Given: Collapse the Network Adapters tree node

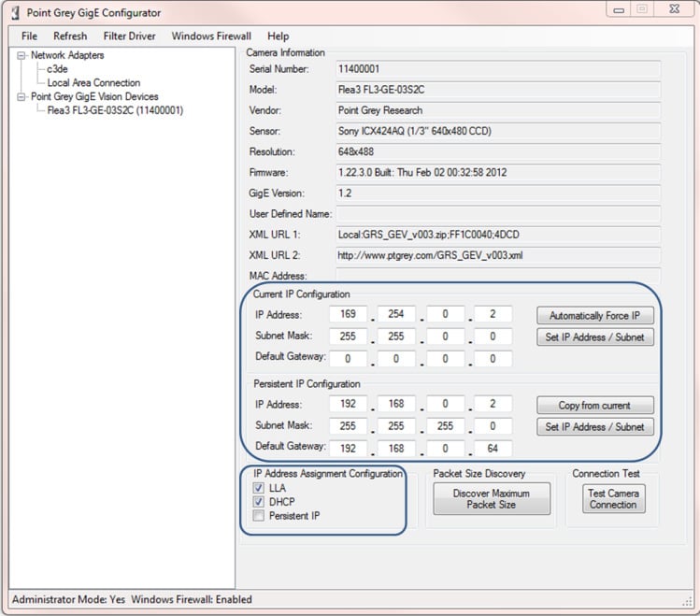Looking at the screenshot, I should coord(21,55).
